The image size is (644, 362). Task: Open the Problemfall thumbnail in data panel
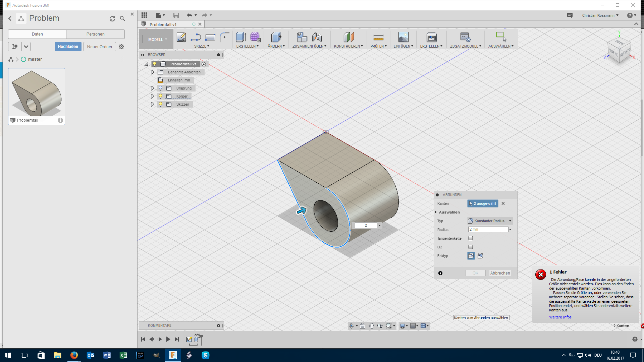[37, 93]
